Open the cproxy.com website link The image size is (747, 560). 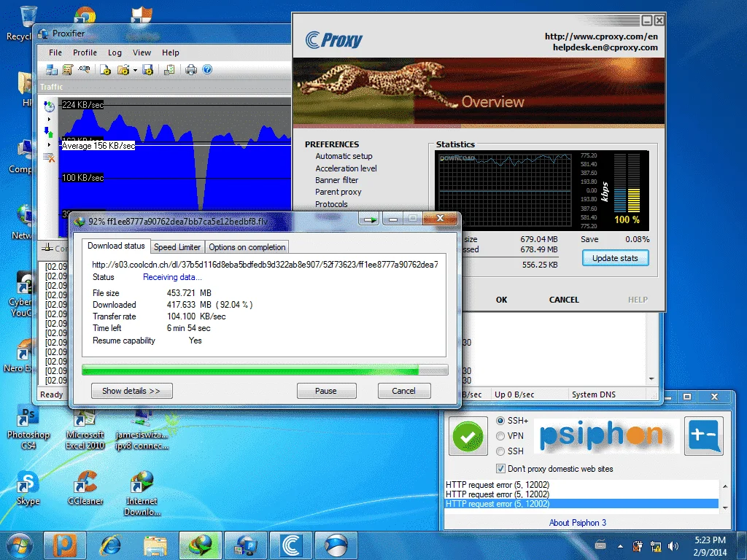tap(601, 36)
